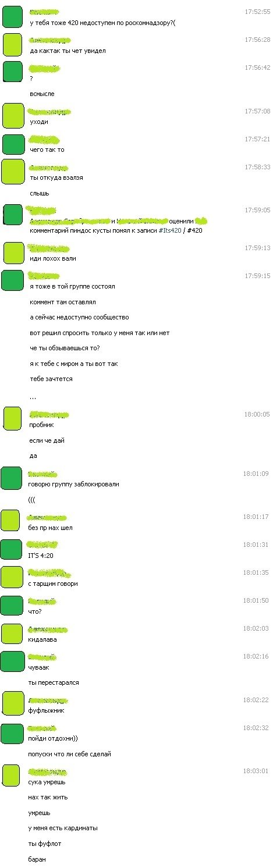
Task: Click the #420 hashtag link
Action: (x=196, y=231)
